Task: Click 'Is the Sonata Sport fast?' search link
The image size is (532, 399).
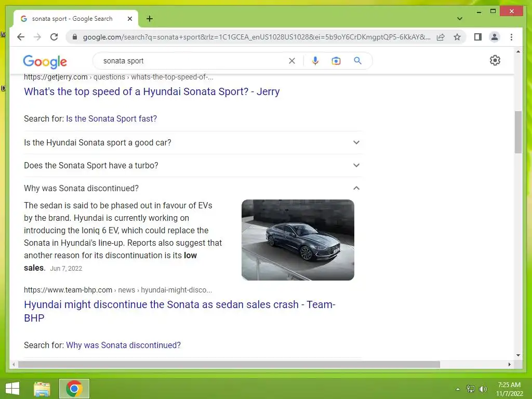Action: (x=111, y=119)
